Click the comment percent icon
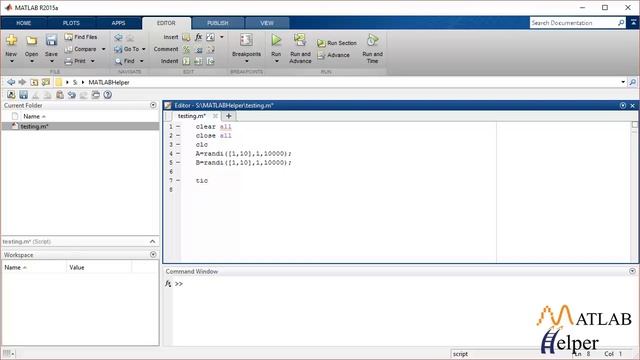This screenshot has height=360, width=640. pyautogui.click(x=186, y=49)
